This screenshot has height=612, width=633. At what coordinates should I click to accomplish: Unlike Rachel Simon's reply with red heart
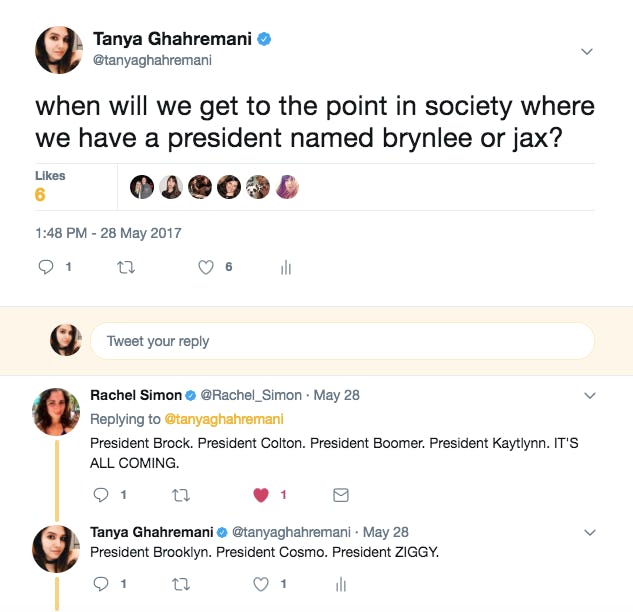(x=261, y=495)
